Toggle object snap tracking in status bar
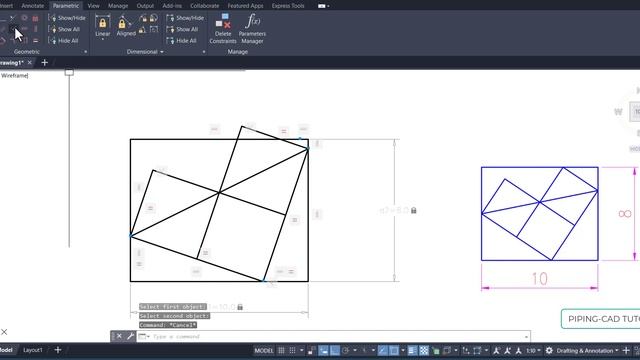Viewport: 640px width, 360px height. pyautogui.click(x=382, y=350)
